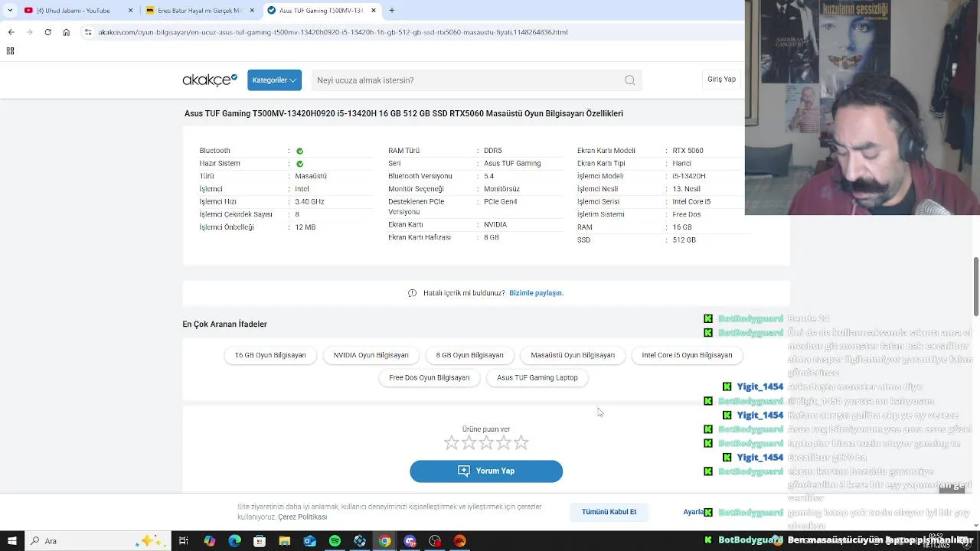Rate the product five stars
Image resolution: width=980 pixels, height=551 pixels.
pos(521,442)
